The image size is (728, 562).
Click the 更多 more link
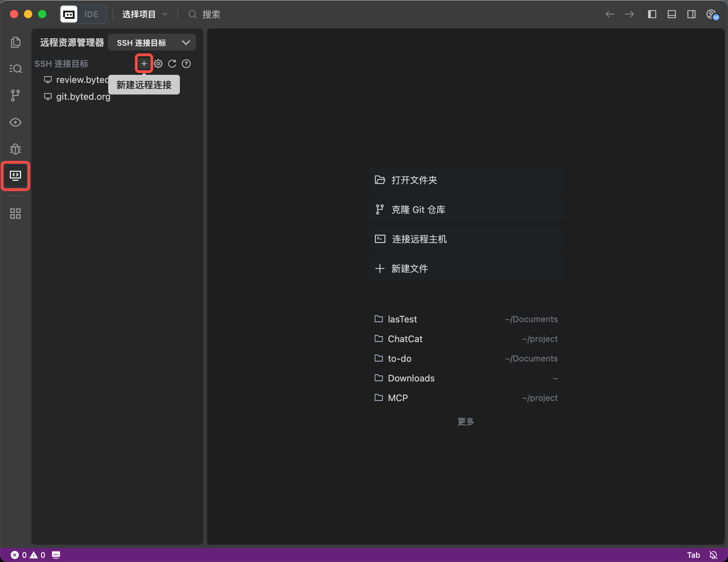[x=466, y=421]
